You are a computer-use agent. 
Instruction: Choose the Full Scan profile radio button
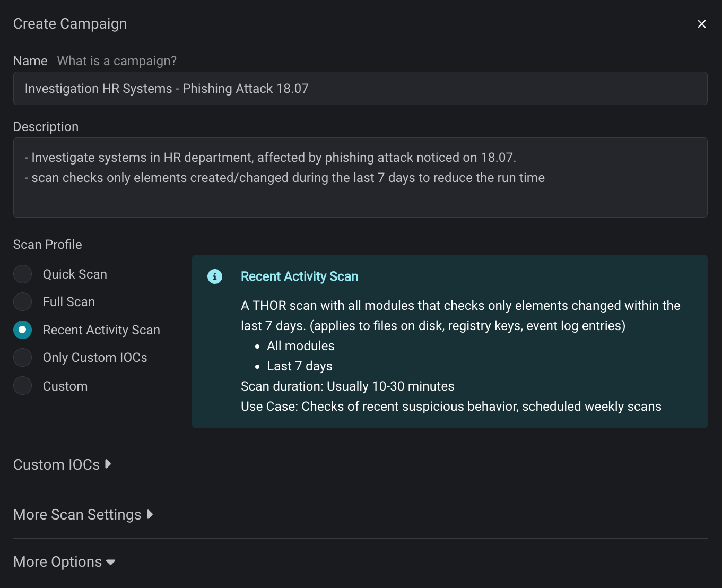point(22,302)
